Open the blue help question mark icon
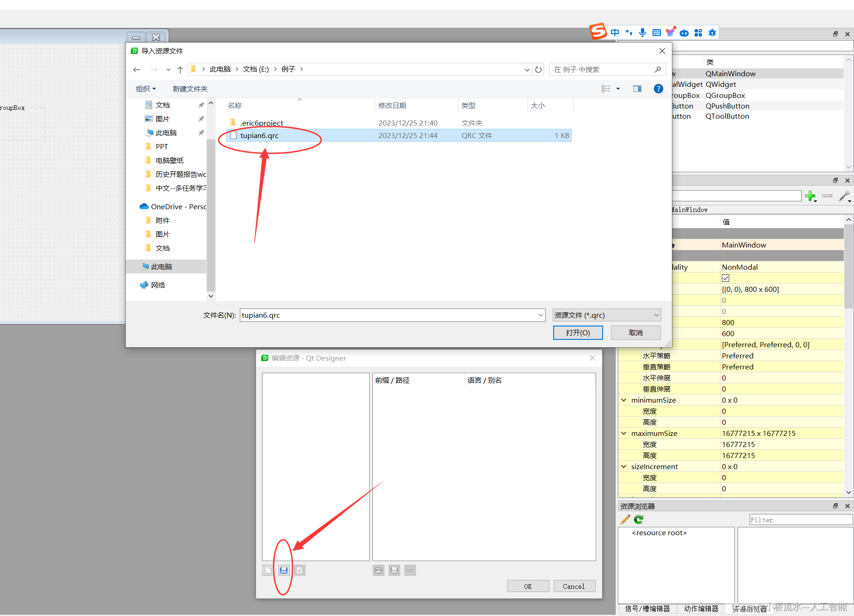Viewport: 854px width, 616px height. tap(659, 89)
